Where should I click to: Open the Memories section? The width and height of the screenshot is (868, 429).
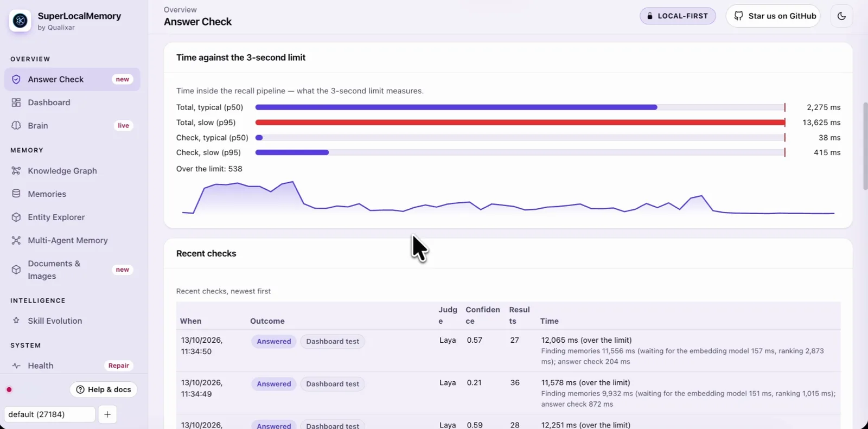coord(72,194)
